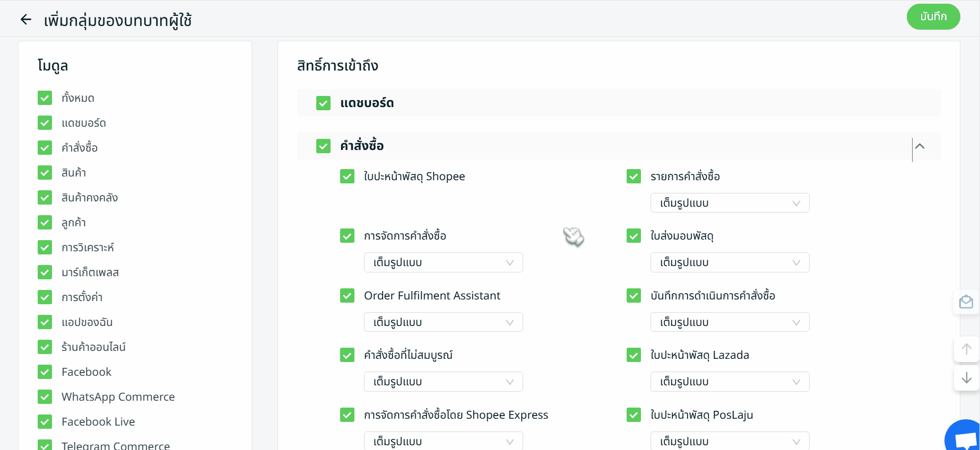Open dropdown under Order Fulfilment Assistant

click(x=443, y=322)
